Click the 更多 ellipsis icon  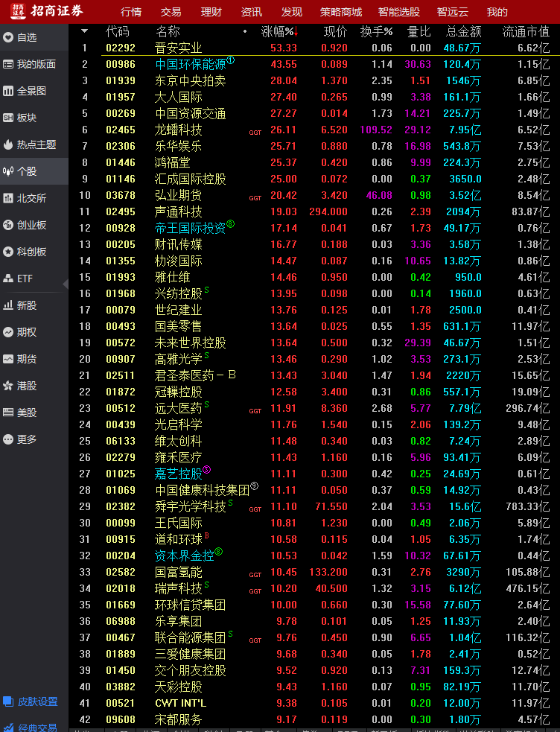pos(8,439)
